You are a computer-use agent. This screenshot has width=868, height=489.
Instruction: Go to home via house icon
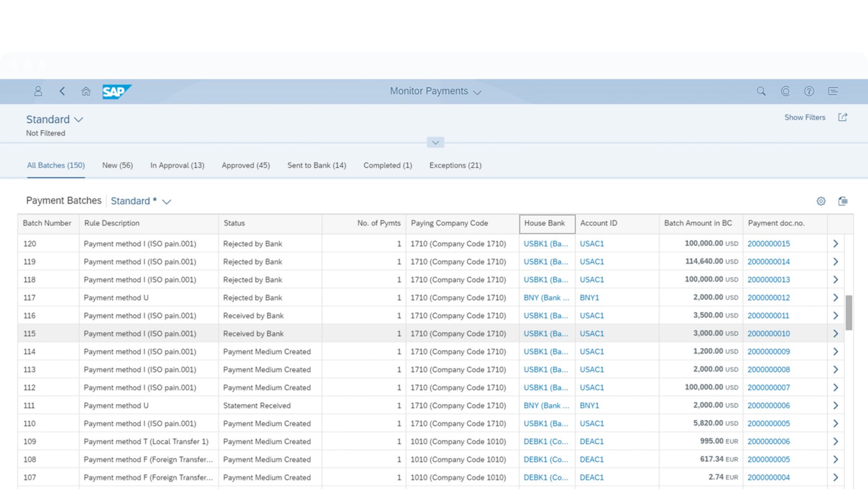(x=86, y=91)
